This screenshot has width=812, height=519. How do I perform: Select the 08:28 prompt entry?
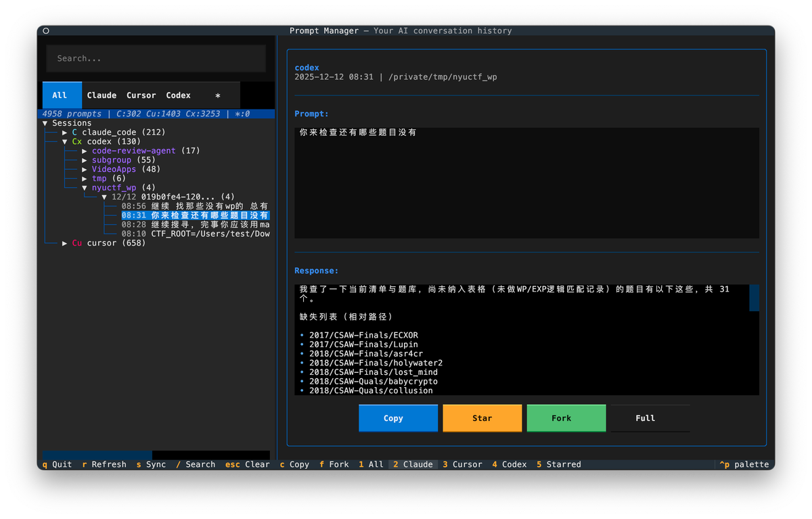point(195,225)
